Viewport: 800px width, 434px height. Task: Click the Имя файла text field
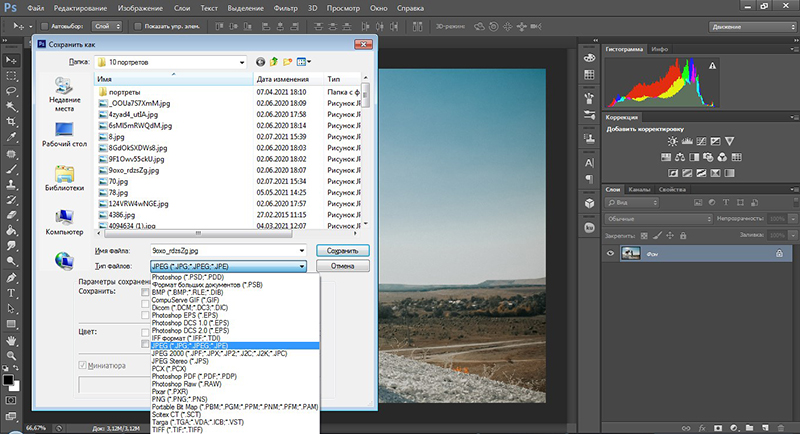click(223, 250)
